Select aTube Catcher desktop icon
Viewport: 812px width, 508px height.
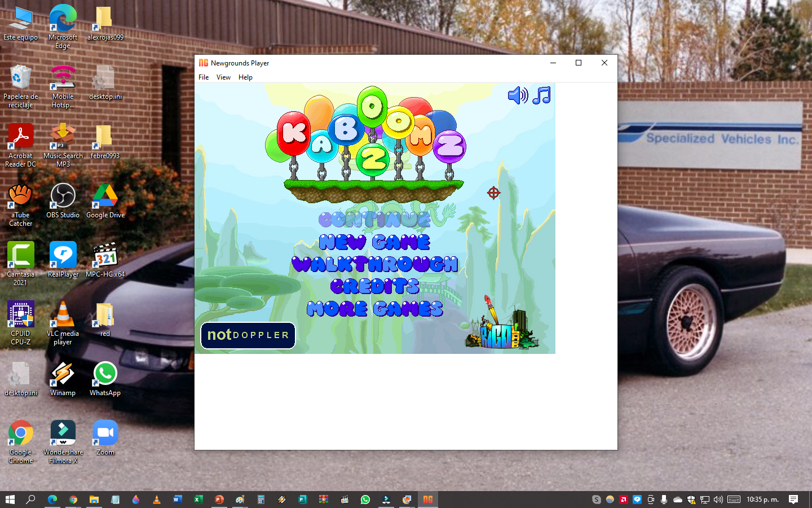(x=21, y=204)
